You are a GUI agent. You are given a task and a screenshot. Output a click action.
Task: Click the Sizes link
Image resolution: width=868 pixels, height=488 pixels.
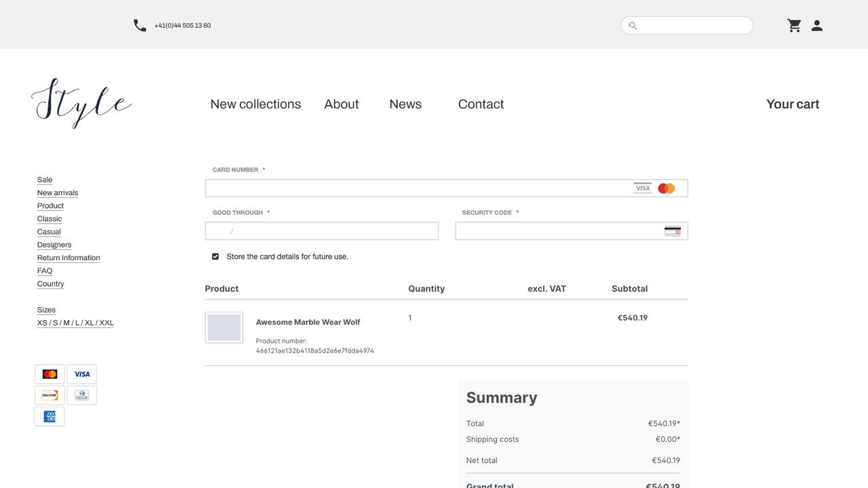point(46,310)
